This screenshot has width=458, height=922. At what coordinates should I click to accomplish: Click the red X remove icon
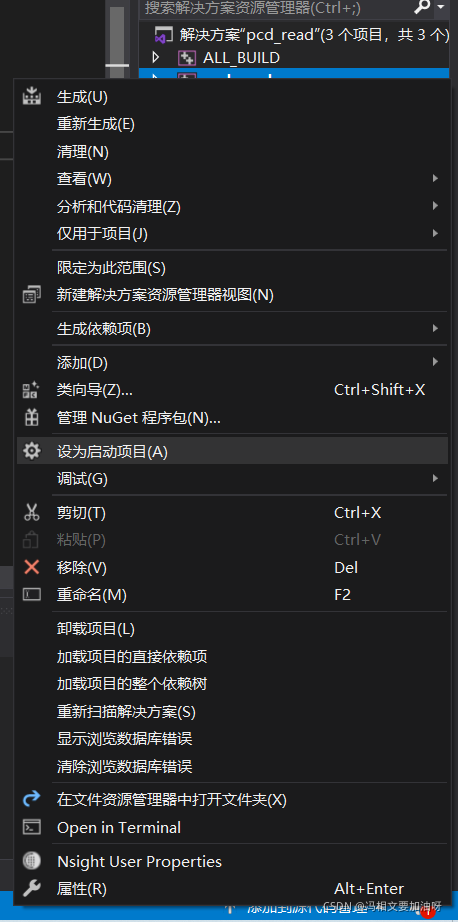31,567
